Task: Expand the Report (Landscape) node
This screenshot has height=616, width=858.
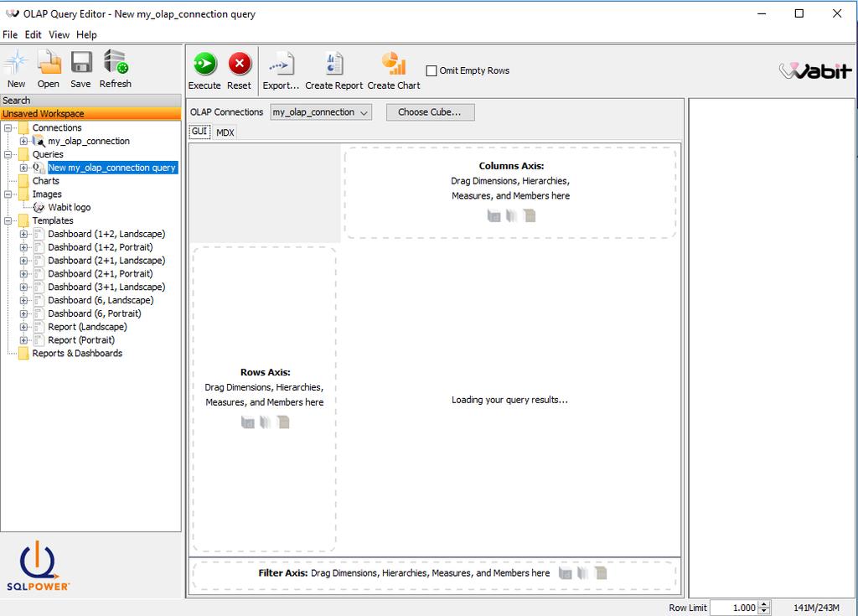Action: 23,327
